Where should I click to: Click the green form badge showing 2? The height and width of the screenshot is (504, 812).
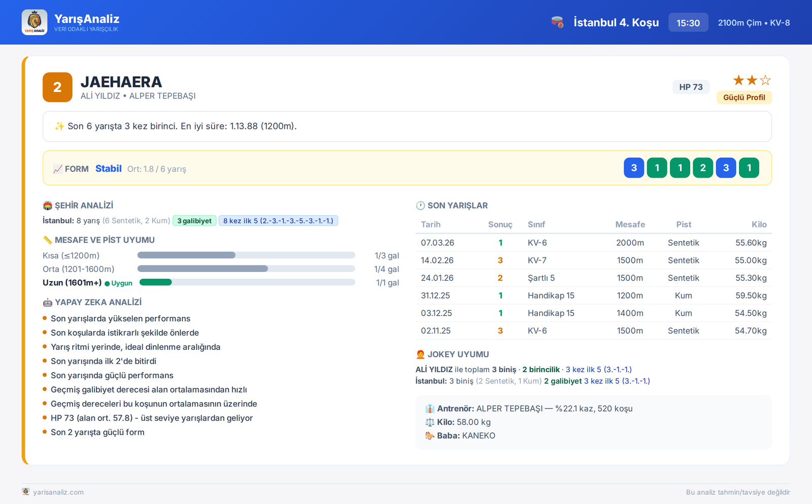pos(703,168)
